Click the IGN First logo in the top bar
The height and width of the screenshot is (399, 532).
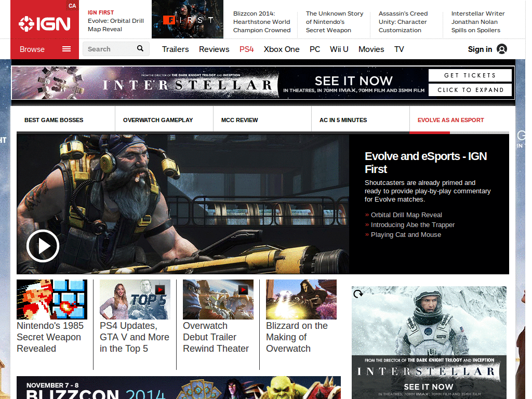187,19
